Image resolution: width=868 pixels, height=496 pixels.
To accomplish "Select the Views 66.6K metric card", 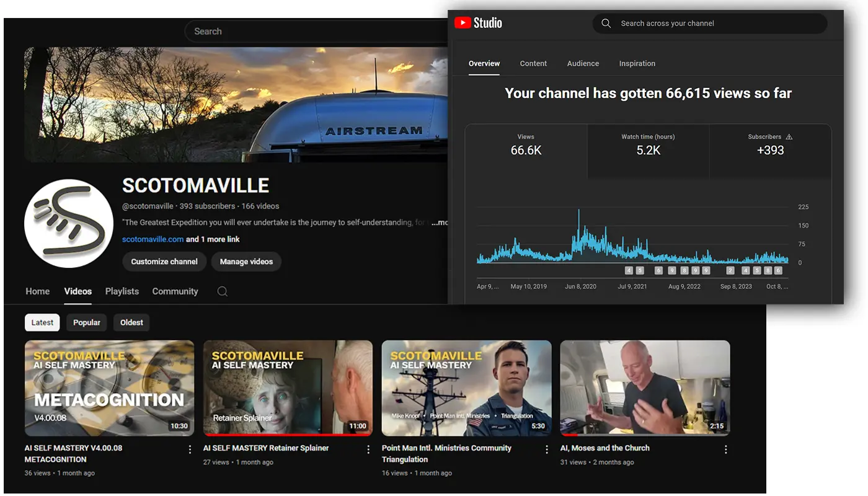I will click(526, 152).
